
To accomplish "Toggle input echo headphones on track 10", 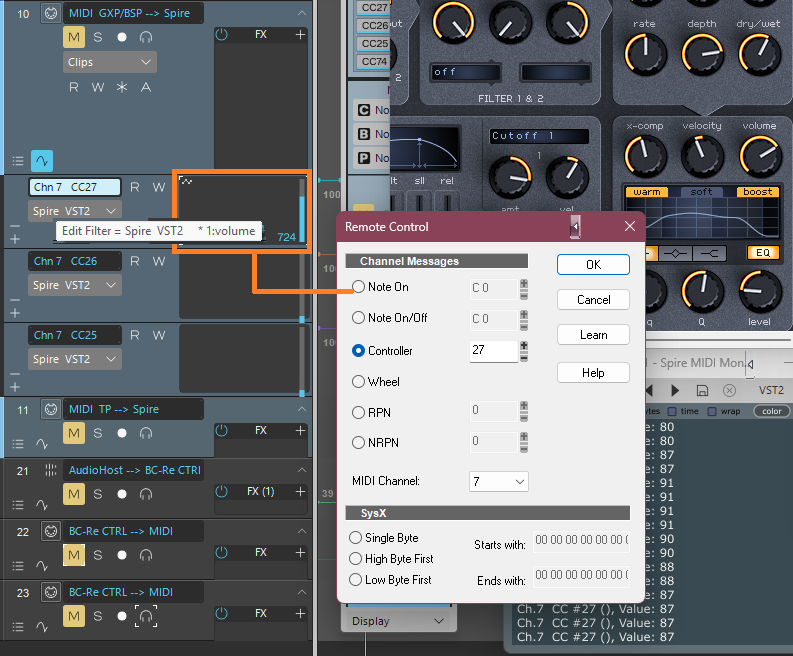I will pos(146,37).
